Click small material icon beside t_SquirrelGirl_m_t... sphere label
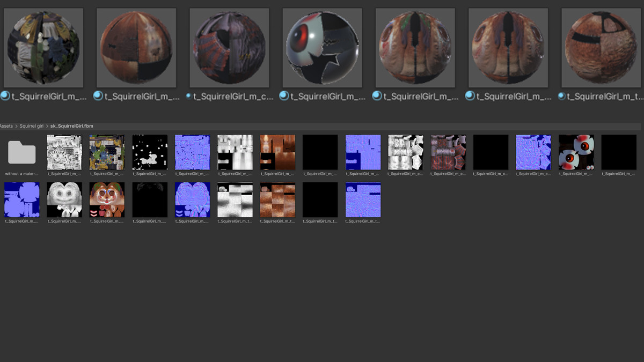644x362 pixels. (562, 97)
